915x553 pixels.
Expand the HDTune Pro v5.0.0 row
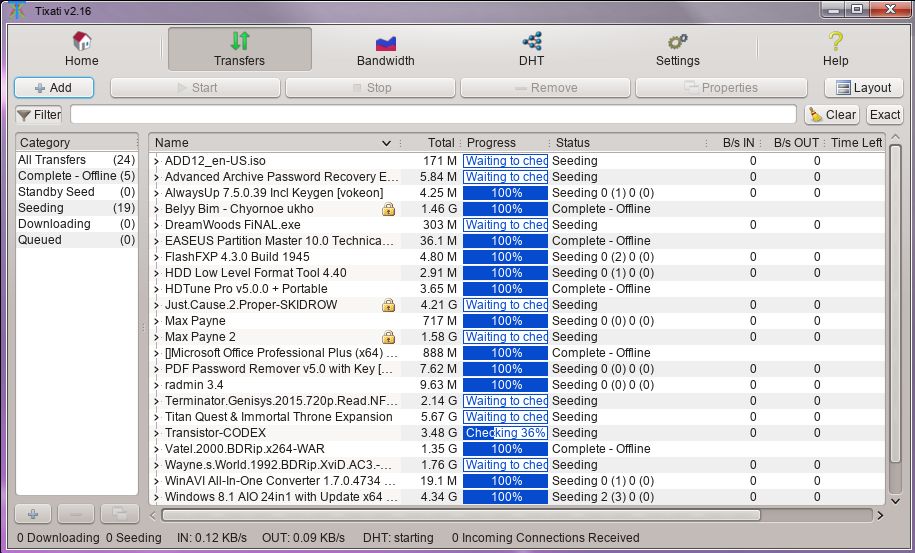(156, 289)
